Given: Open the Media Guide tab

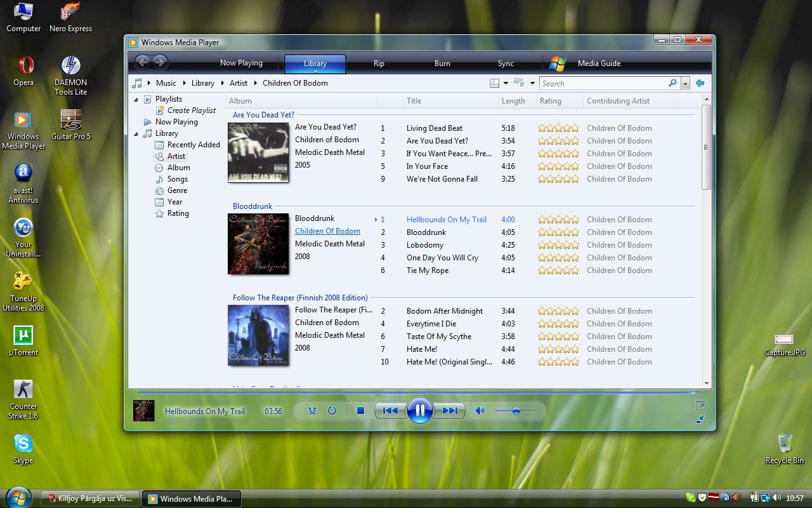Looking at the screenshot, I should [x=599, y=63].
